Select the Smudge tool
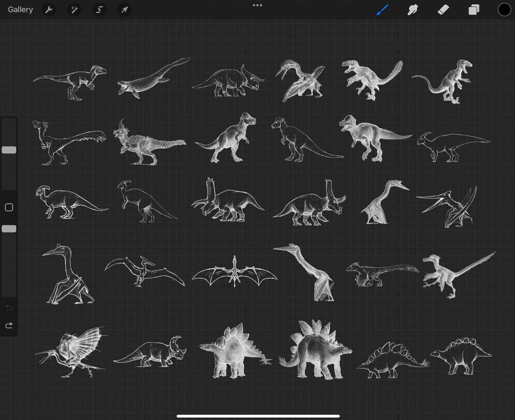The width and height of the screenshot is (515, 420). (413, 10)
